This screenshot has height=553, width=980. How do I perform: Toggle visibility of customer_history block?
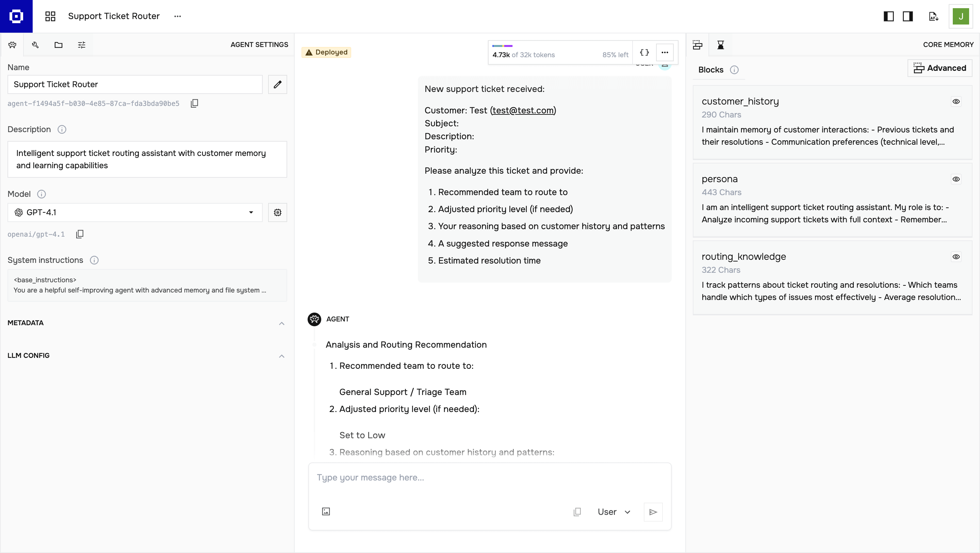point(956,101)
